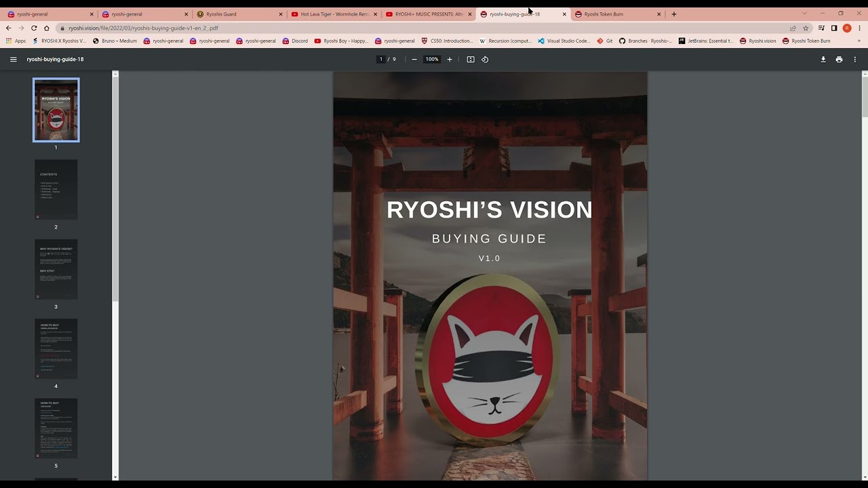Show hidden bookmarks overflow chevron
868x488 pixels.
(x=859, y=41)
